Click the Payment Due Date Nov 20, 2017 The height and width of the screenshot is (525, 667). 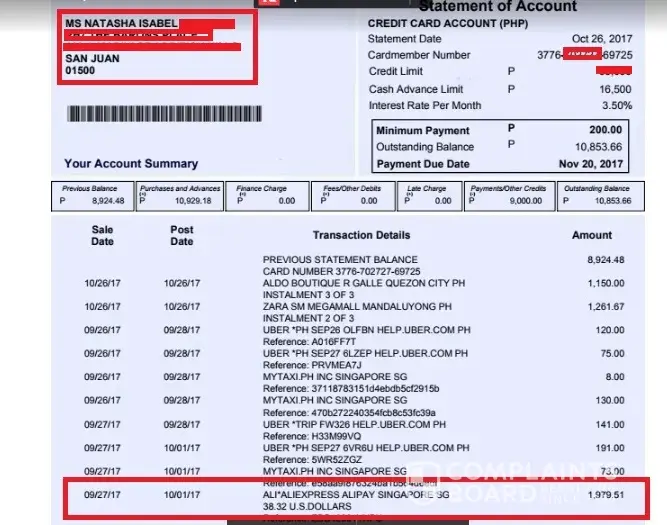[590, 164]
